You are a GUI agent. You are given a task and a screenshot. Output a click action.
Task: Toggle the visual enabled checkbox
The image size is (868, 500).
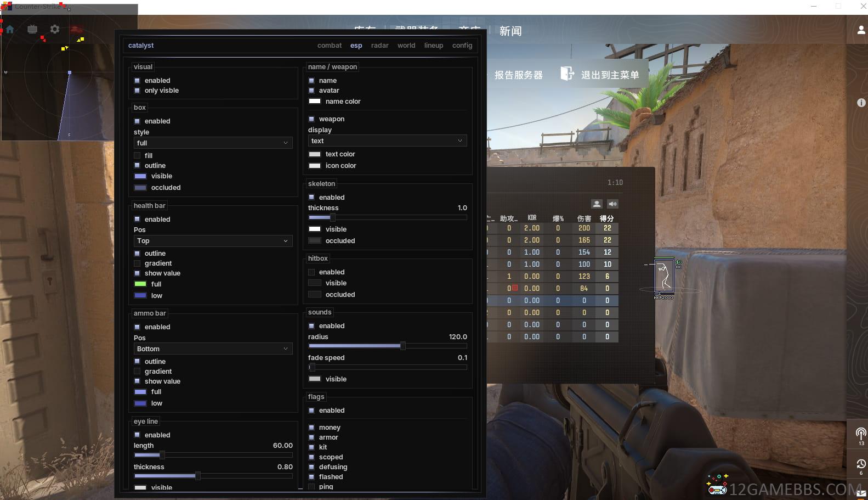click(x=137, y=81)
